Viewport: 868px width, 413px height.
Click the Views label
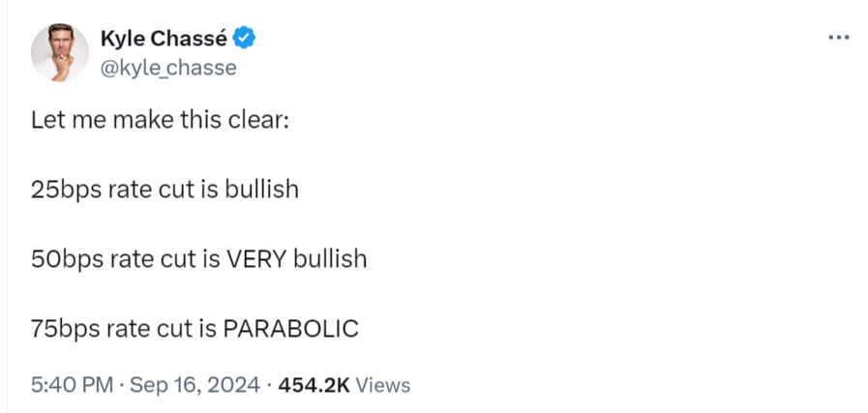(382, 385)
